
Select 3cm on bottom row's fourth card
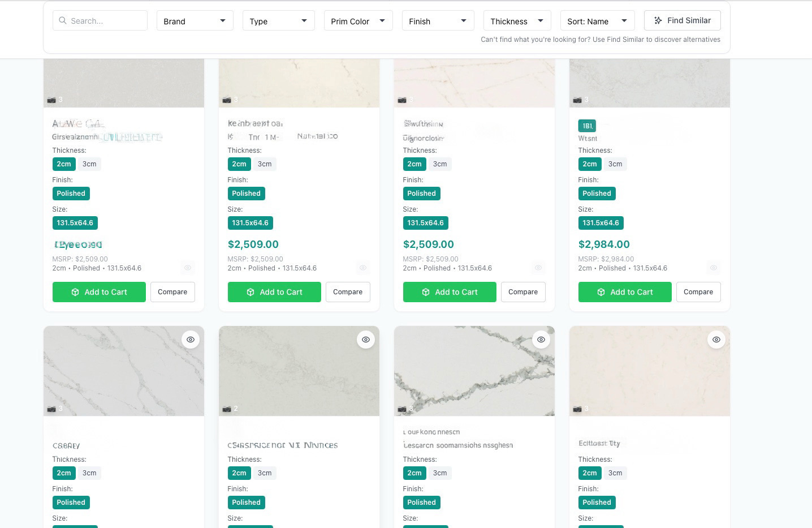tap(615, 473)
